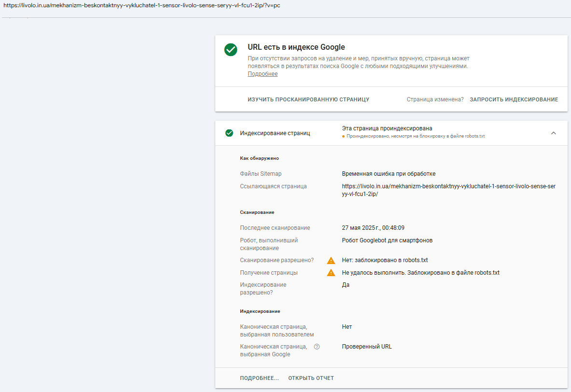
Task: Click 'Страница изменена?' text
Action: (435, 99)
